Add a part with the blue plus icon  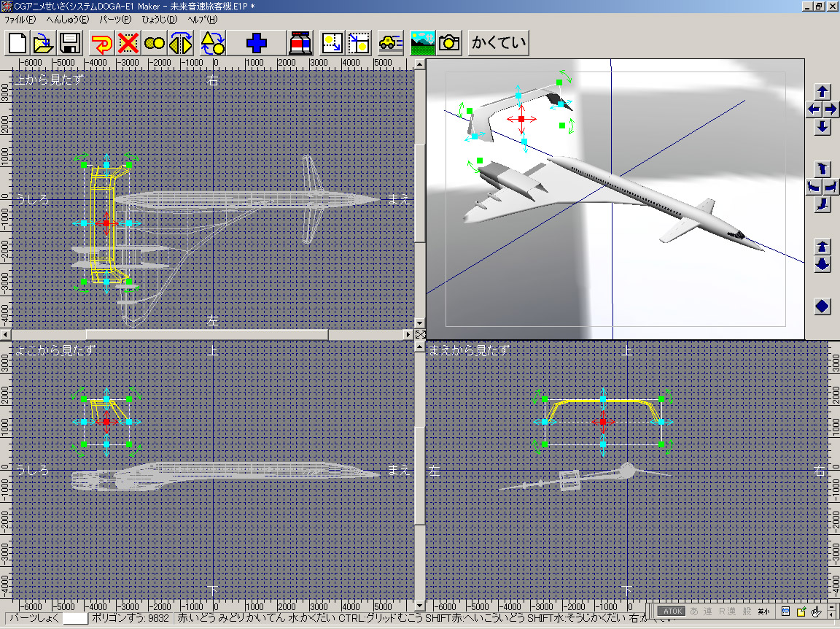pos(257,43)
